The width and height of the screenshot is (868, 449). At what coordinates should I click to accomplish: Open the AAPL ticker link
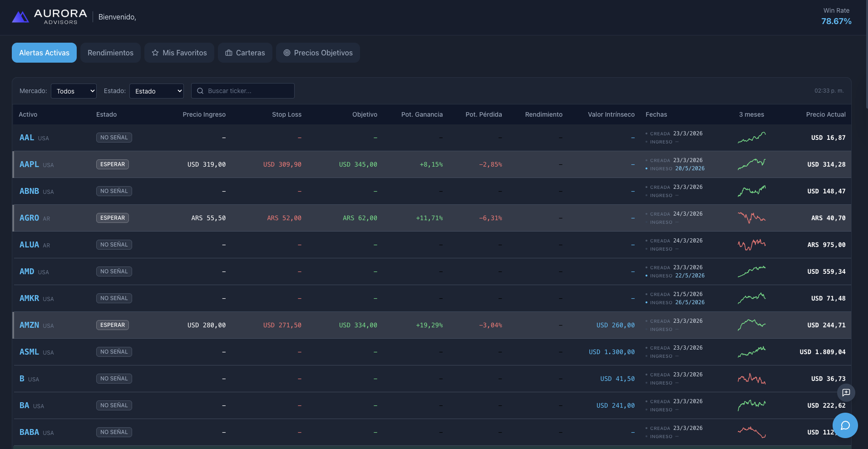29,164
